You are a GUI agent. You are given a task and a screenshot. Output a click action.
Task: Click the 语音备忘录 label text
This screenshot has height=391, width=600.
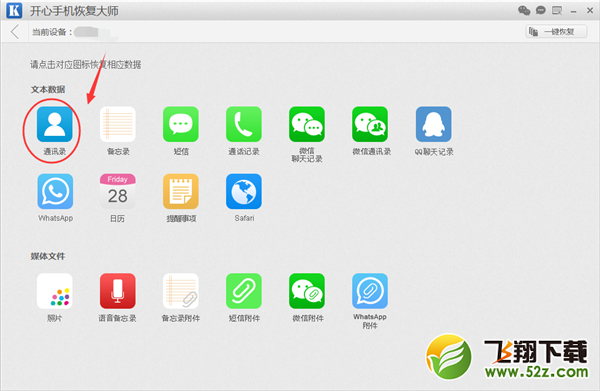117,318
